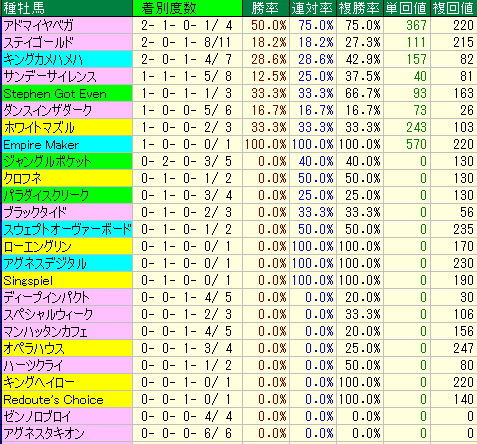Click ステイゴールド record 2-0-1-8/11

pyautogui.click(x=186, y=42)
